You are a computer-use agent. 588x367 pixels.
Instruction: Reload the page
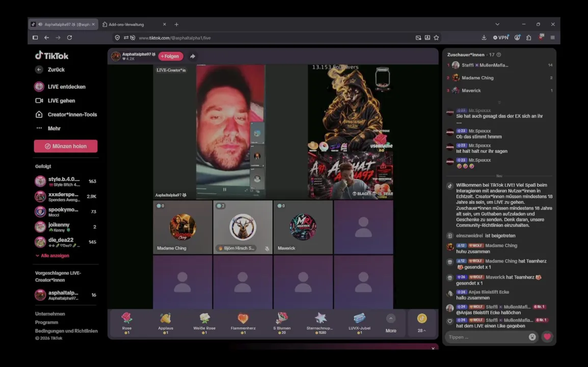pyautogui.click(x=69, y=38)
